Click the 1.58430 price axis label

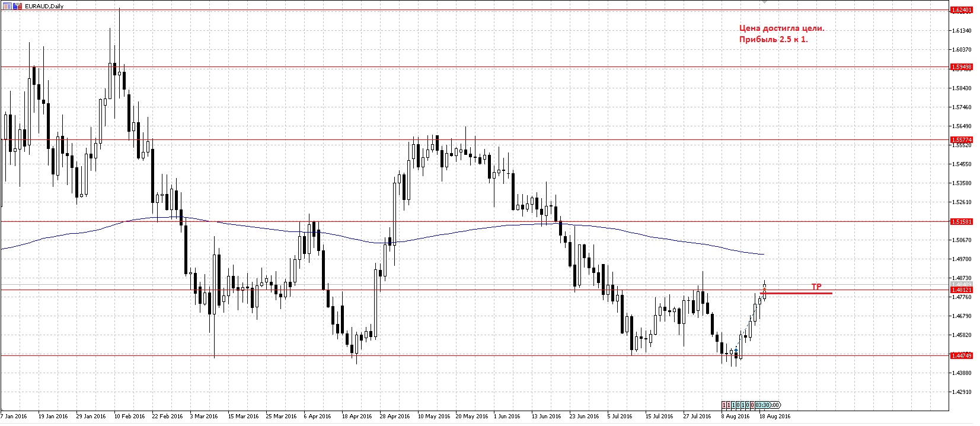pos(960,88)
